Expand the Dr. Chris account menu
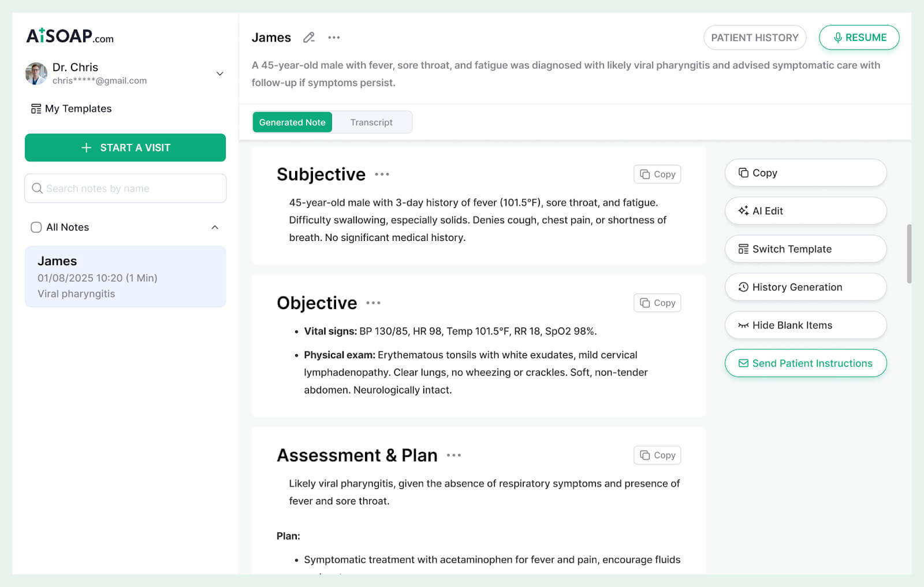The height and width of the screenshot is (587, 924). pyautogui.click(x=219, y=73)
